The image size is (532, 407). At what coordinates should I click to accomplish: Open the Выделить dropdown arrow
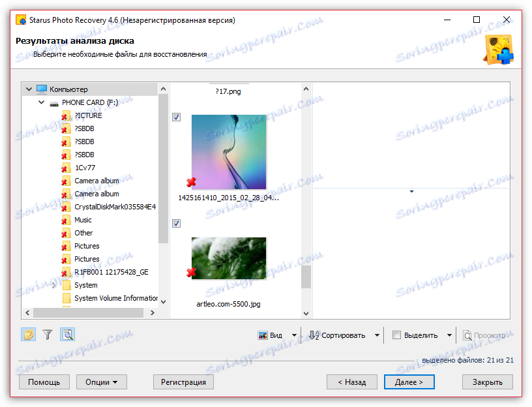(x=449, y=335)
